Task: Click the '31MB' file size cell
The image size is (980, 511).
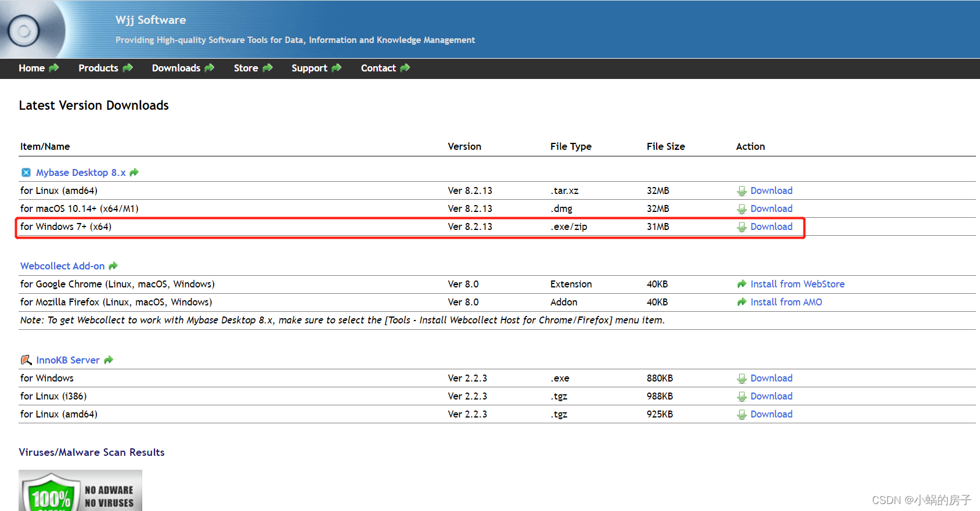Action: 658,226
